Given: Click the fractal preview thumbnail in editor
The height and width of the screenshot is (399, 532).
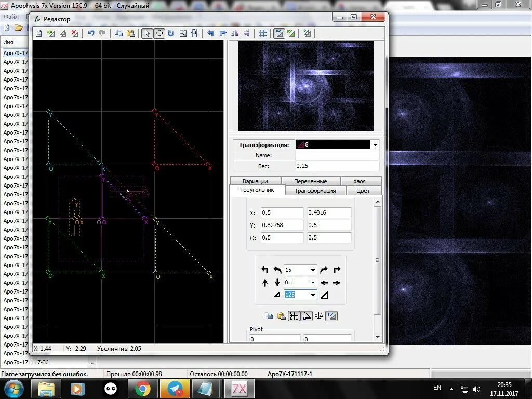Looking at the screenshot, I should [x=305, y=86].
